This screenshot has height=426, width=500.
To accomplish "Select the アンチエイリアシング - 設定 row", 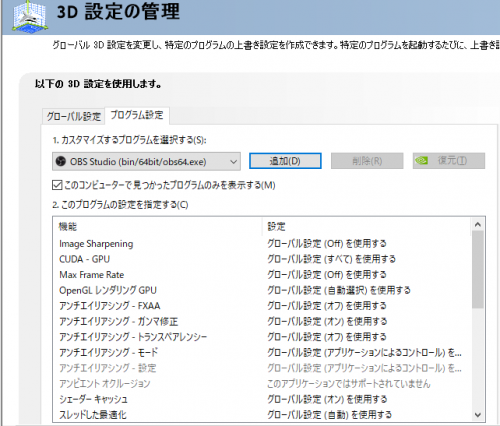I will [262, 368].
